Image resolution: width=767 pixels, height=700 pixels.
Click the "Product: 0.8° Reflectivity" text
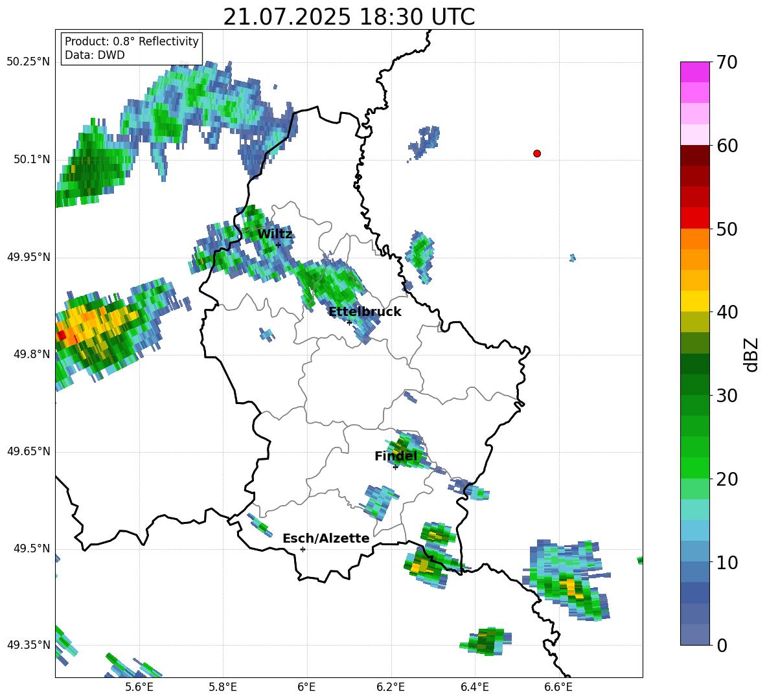132,41
